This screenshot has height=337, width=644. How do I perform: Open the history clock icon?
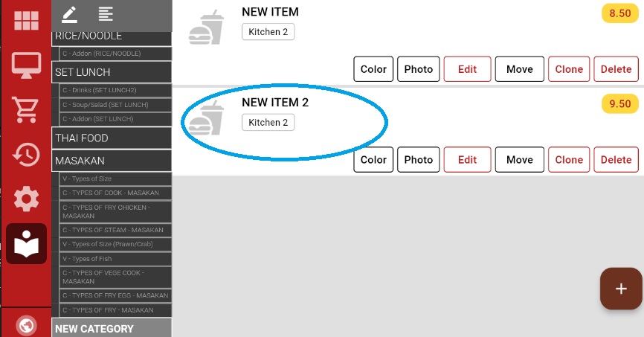[26, 155]
